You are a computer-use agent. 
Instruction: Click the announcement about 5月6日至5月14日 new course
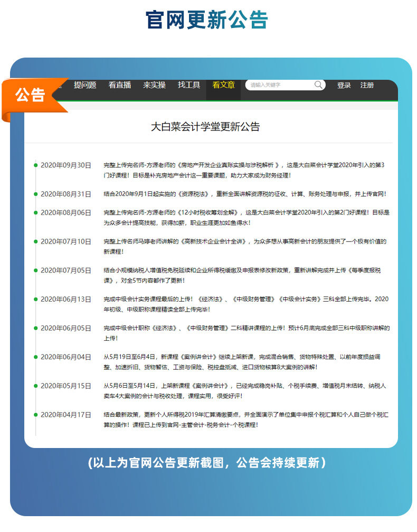pos(245,391)
